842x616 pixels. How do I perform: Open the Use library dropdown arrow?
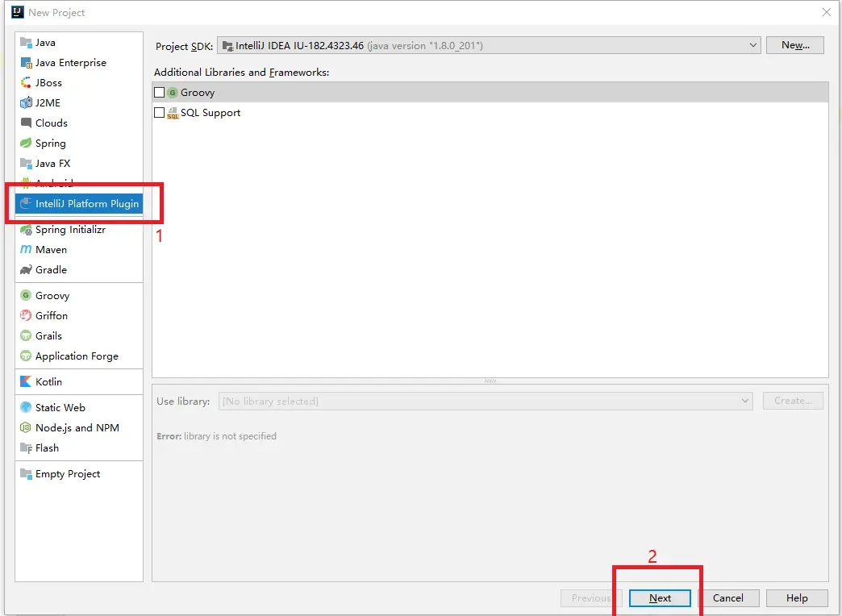click(x=744, y=401)
